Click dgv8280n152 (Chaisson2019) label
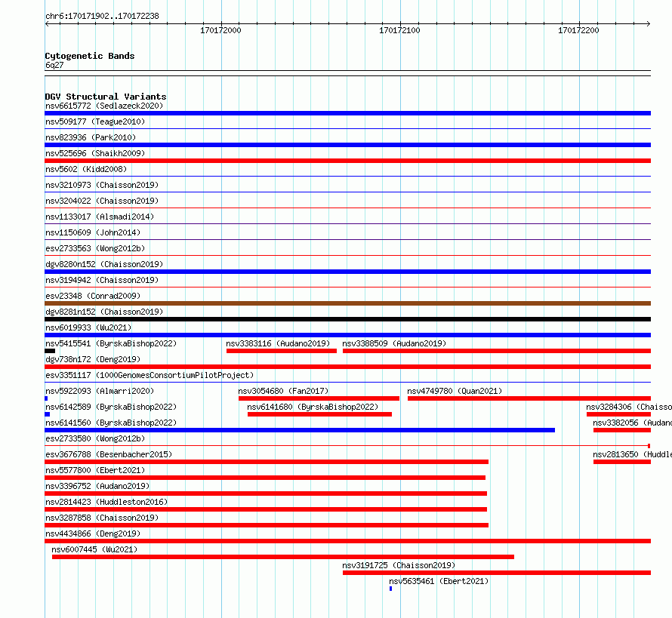 [x=104, y=264]
